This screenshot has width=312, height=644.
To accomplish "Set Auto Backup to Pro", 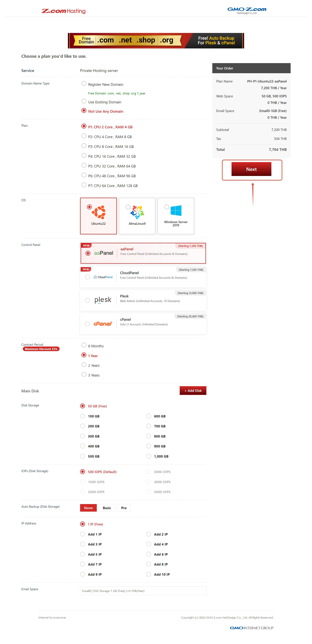I will [124, 508].
